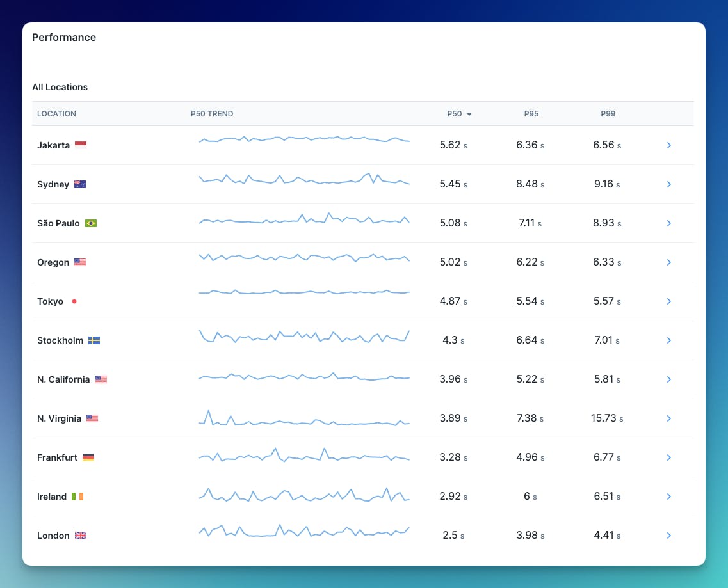Screen dimensions: 728x588
Task: Click the Irish flag beside Ireland
Action: pos(77,496)
